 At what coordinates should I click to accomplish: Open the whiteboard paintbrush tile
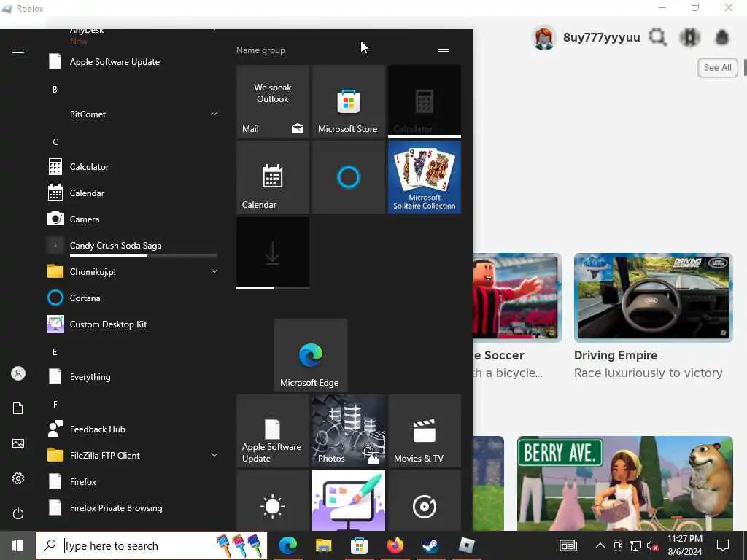point(348,500)
